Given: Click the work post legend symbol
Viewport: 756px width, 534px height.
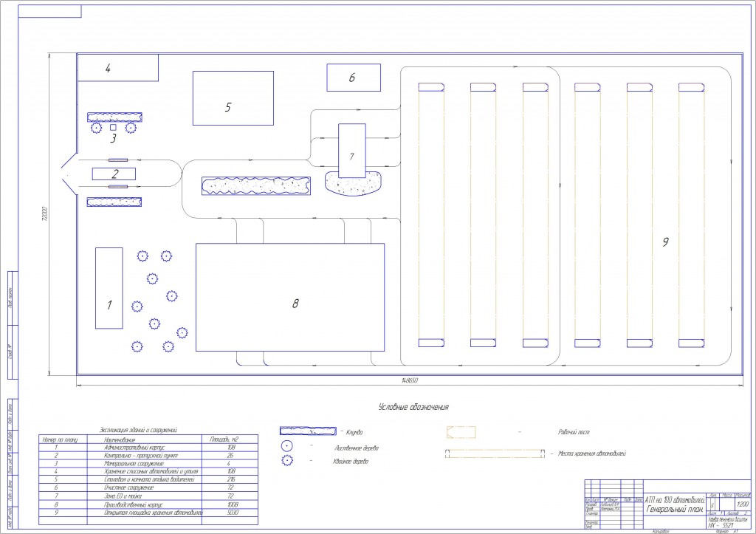Looking at the screenshot, I should 461,432.
